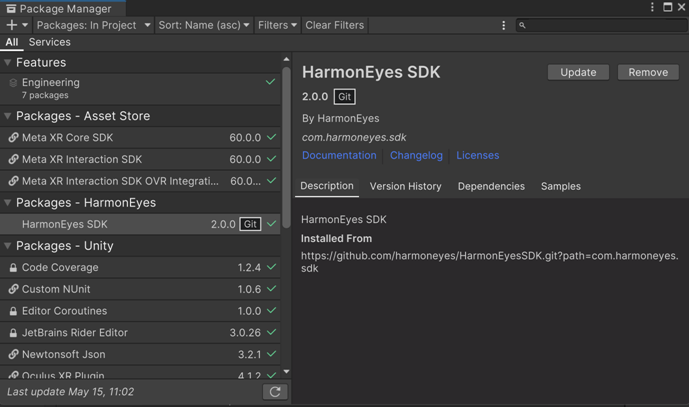Select the Meta XR Interaction SDK package
689x407 pixels.
coord(140,159)
